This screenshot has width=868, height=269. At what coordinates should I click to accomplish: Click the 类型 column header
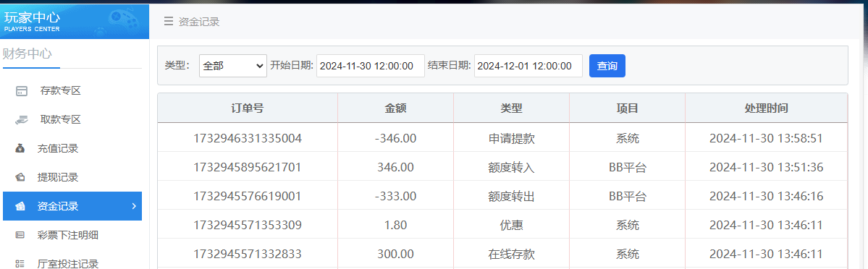pyautogui.click(x=511, y=108)
